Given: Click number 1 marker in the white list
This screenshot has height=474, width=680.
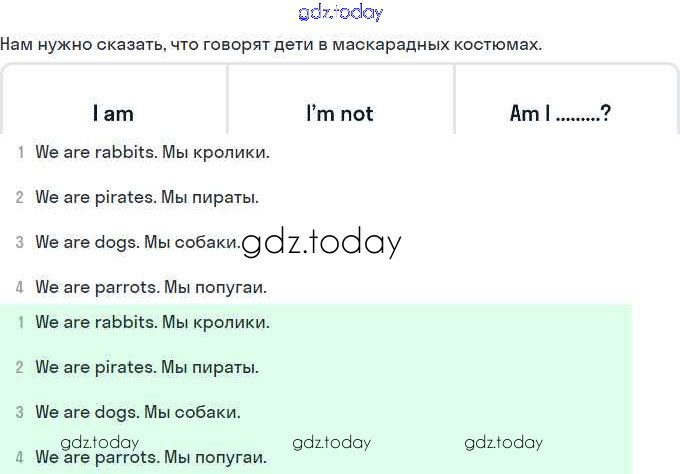Looking at the screenshot, I should [20, 153].
